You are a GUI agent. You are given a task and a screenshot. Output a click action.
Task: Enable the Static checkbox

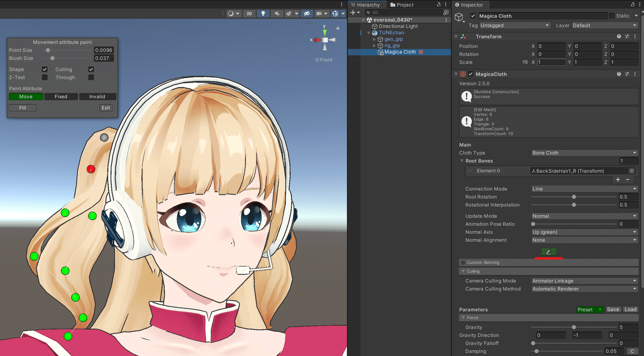coord(612,16)
